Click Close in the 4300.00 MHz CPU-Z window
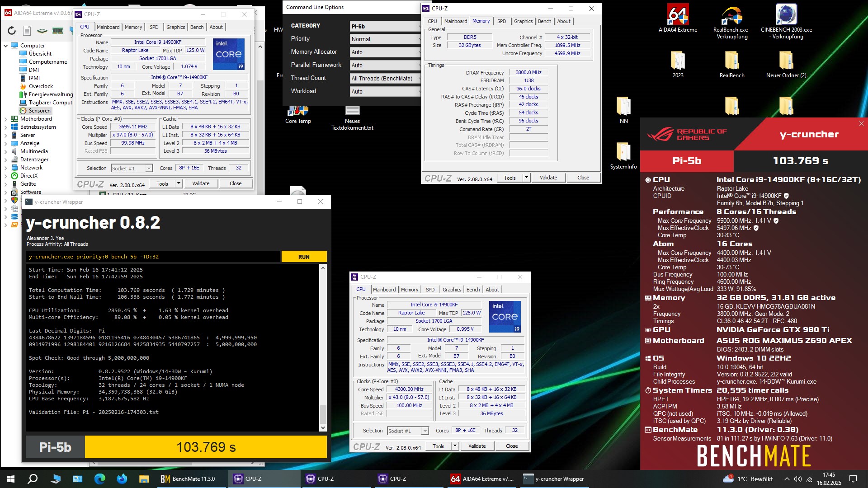Screen dimensions: 868x488 point(511,446)
